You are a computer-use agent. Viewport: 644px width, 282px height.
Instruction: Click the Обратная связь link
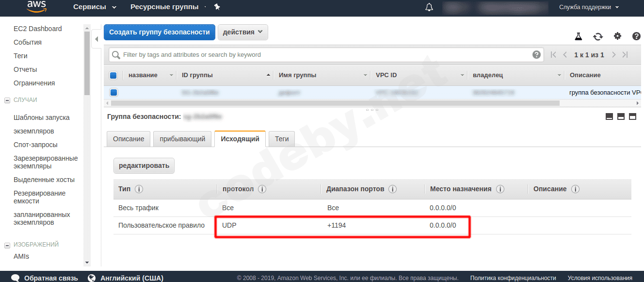[x=51, y=278]
